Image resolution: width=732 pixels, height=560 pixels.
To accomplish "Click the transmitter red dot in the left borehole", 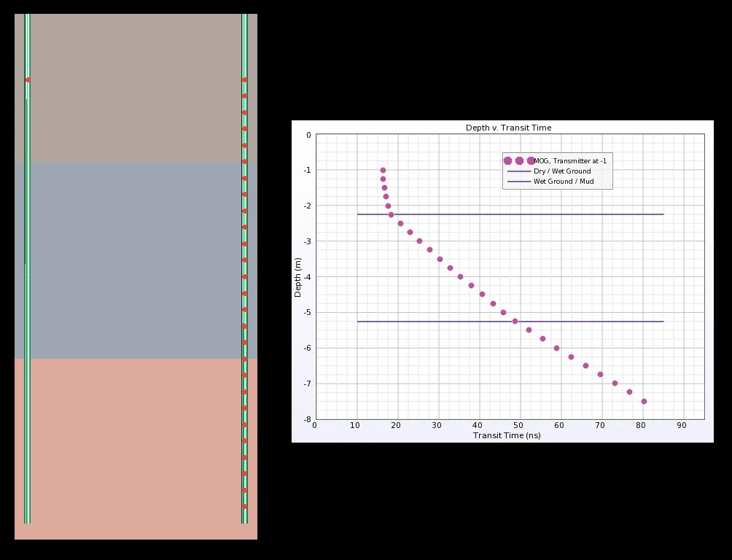I will coord(28,80).
